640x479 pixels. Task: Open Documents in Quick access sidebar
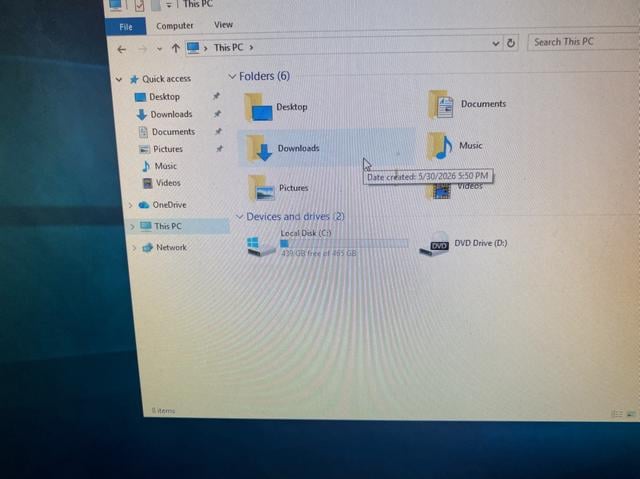(173, 132)
